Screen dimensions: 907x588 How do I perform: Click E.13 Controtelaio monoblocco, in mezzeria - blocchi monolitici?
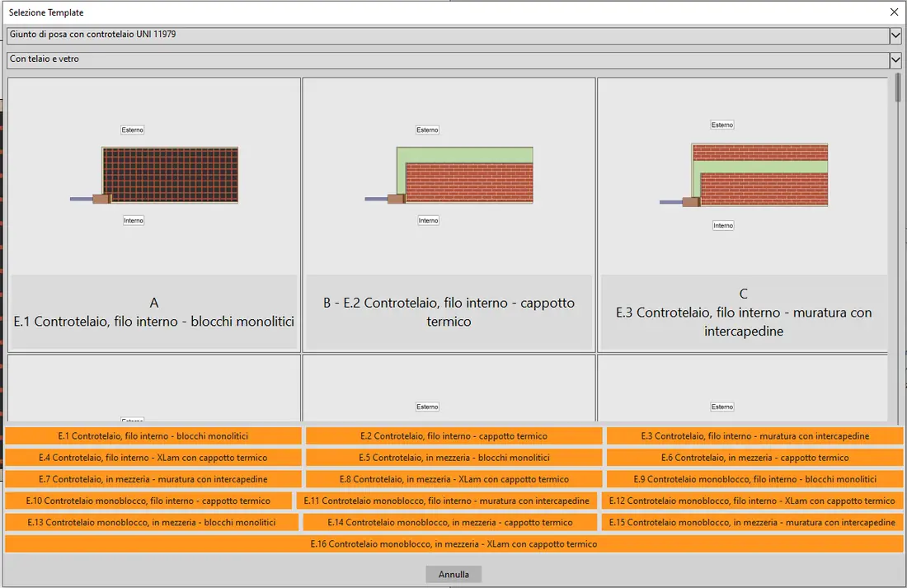click(x=152, y=522)
